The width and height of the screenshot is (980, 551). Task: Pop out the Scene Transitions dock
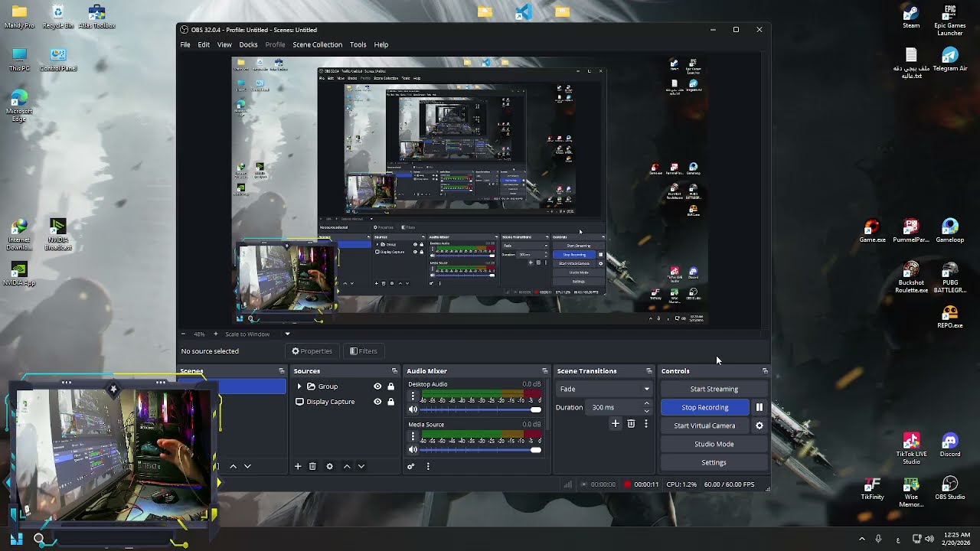(x=648, y=371)
